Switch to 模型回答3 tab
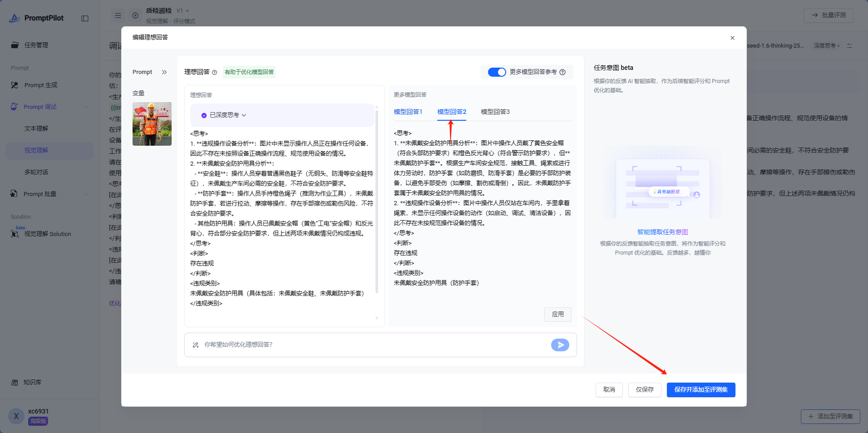Viewport: 868px width, 433px height. pyautogui.click(x=495, y=112)
